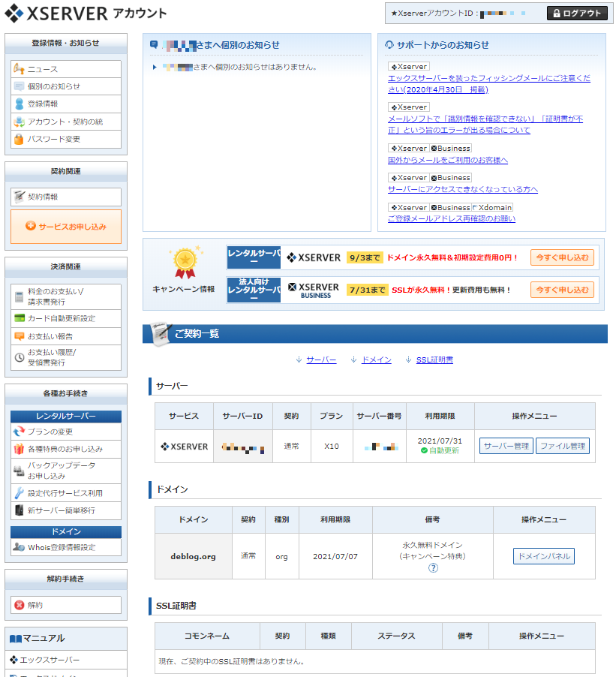This screenshot has width=616, height=677.
Task: Open サーバー管理 for the XSERVER contract
Action: [506, 446]
